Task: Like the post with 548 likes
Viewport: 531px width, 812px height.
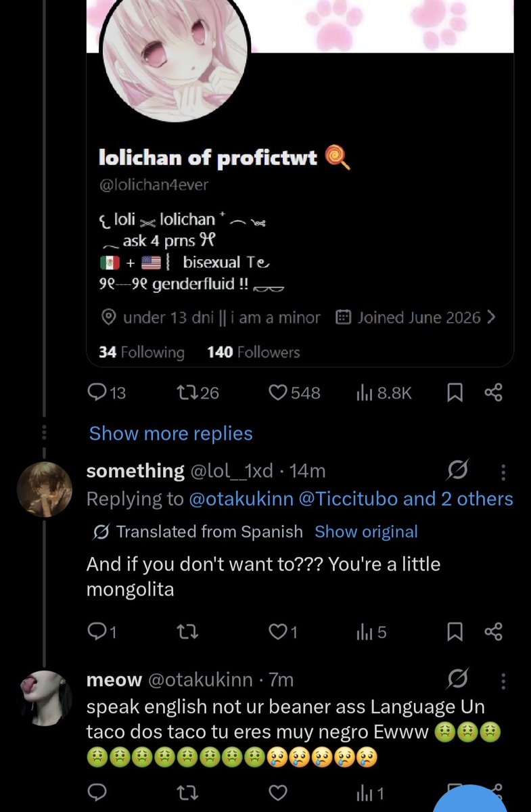Action: coord(294,393)
